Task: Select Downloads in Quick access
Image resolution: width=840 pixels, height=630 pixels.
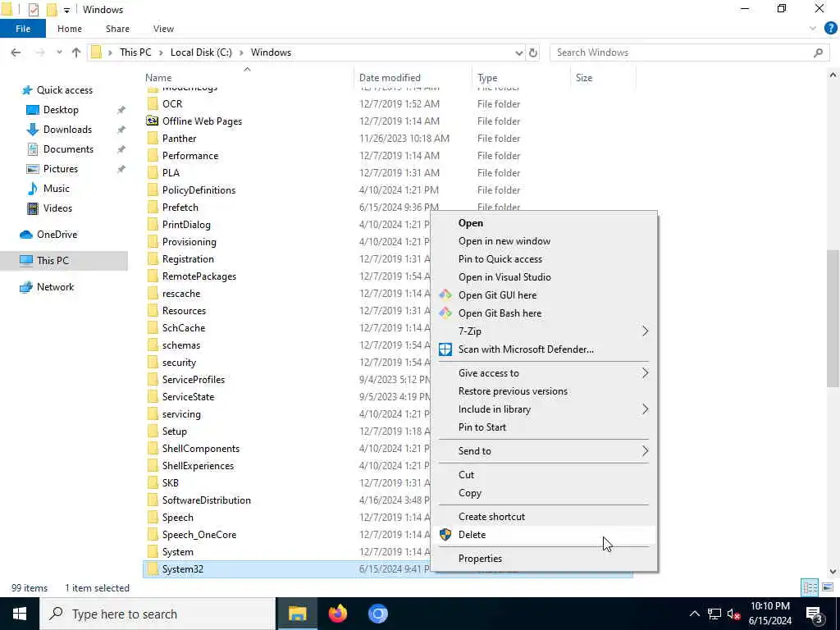Action: [x=67, y=129]
